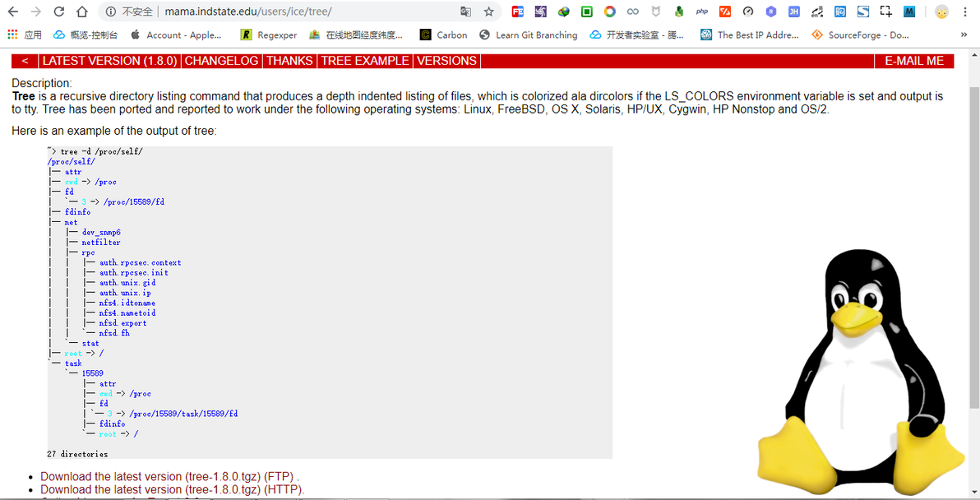Reload the current page

[58, 12]
